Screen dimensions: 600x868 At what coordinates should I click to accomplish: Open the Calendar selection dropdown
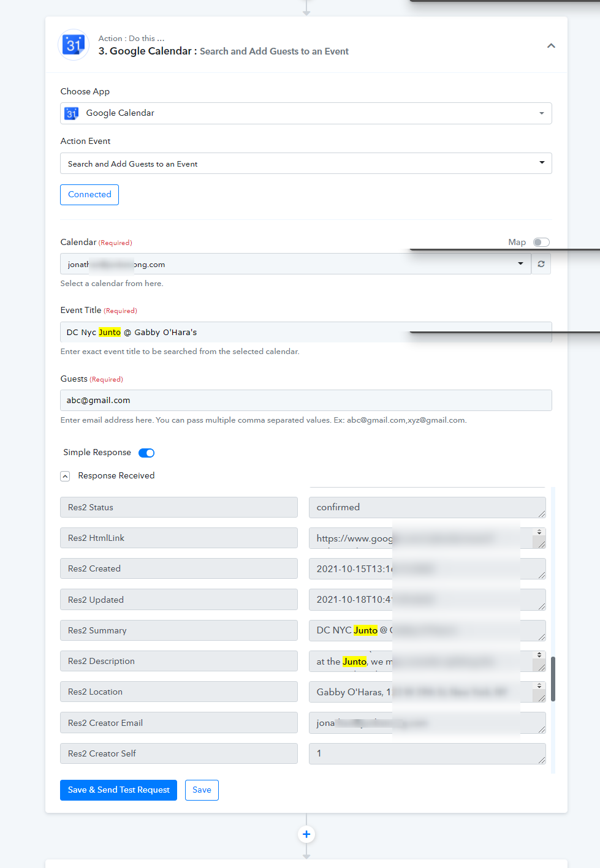(x=295, y=264)
